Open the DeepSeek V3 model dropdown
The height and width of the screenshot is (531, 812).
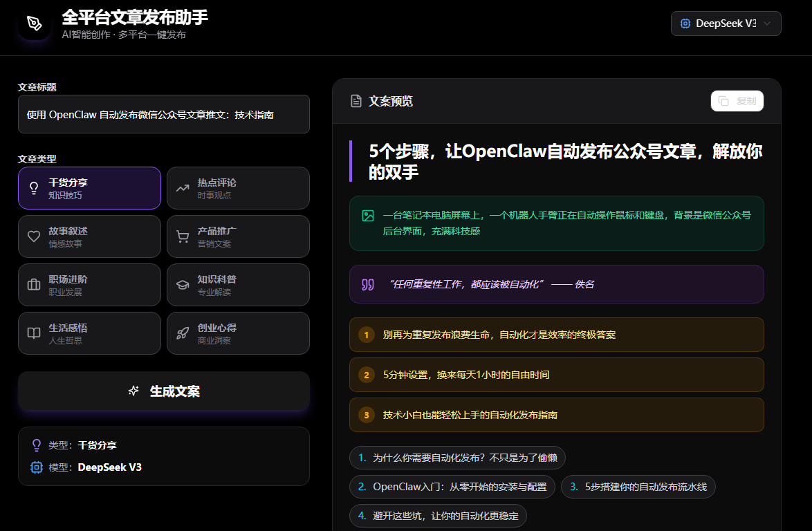pyautogui.click(x=726, y=23)
